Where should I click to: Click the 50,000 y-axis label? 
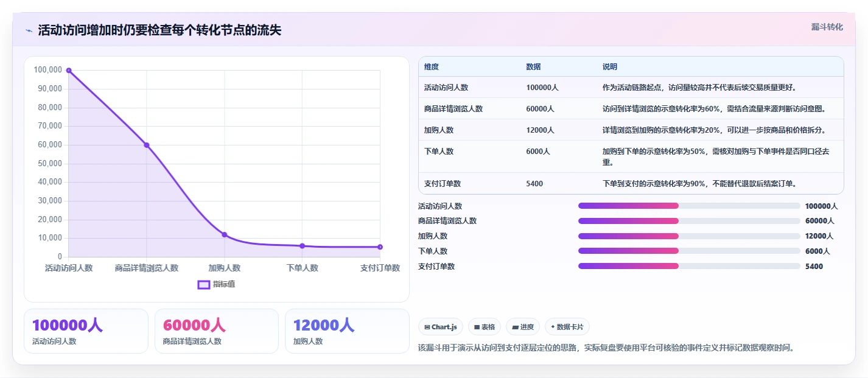pyautogui.click(x=50, y=163)
